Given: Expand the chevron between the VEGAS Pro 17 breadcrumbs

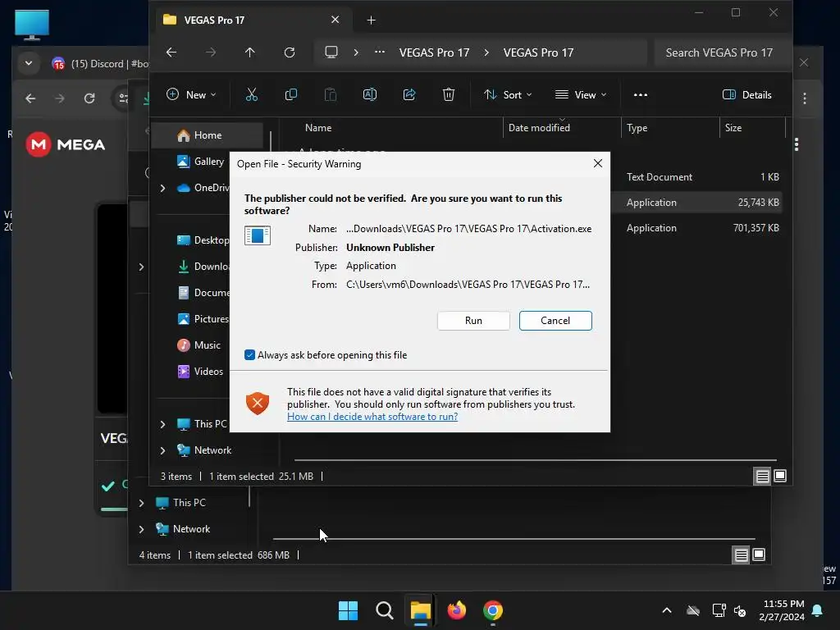Looking at the screenshot, I should click(486, 52).
